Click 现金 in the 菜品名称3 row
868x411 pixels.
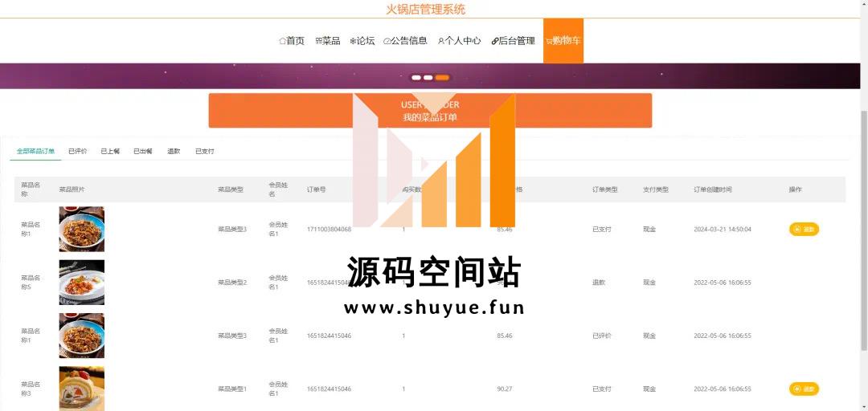pyautogui.click(x=649, y=389)
